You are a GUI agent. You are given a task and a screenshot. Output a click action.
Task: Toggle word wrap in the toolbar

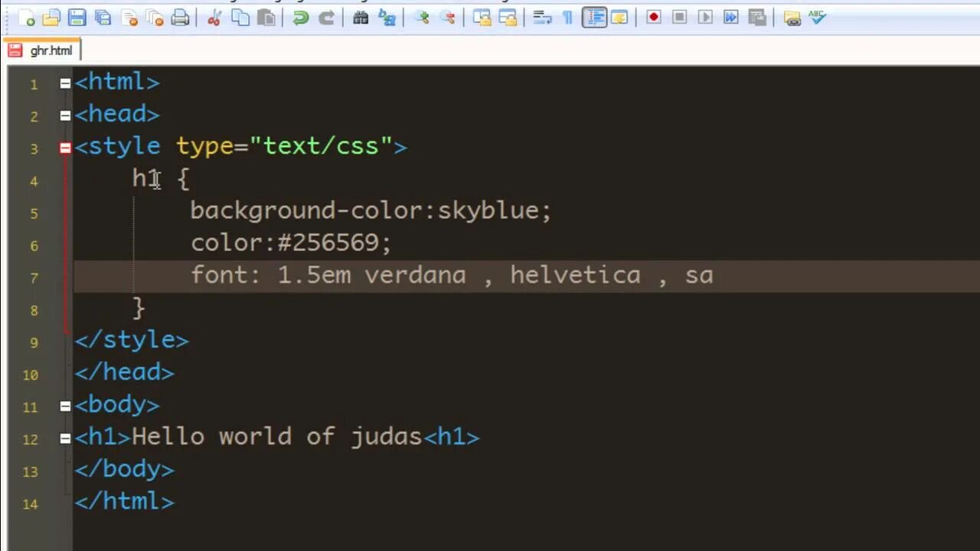[x=542, y=18]
